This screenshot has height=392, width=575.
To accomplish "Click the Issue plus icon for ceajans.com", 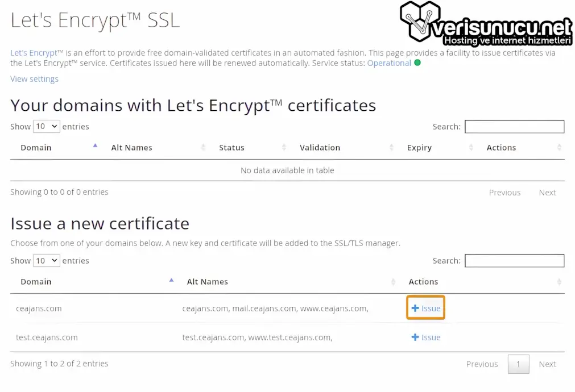I will [415, 308].
